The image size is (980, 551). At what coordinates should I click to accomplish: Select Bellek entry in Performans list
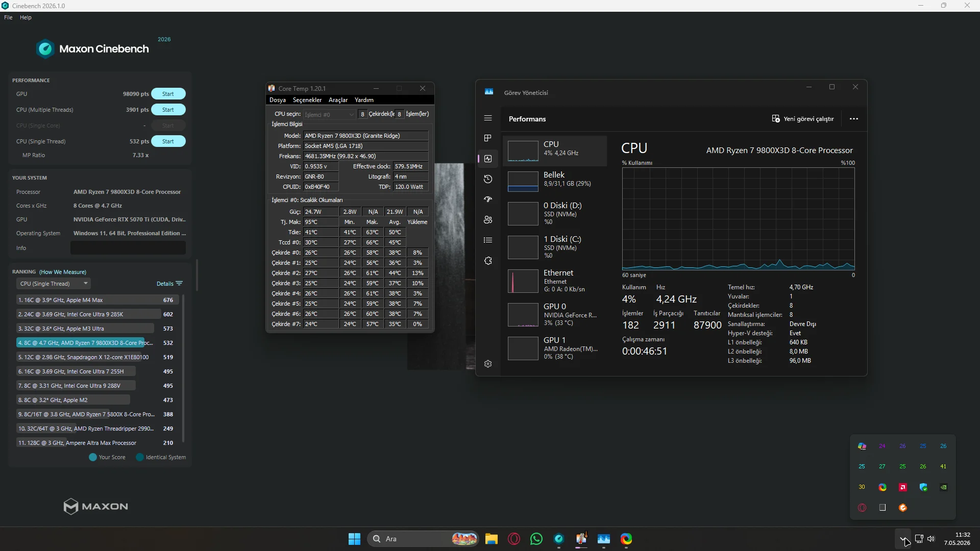[x=555, y=181]
